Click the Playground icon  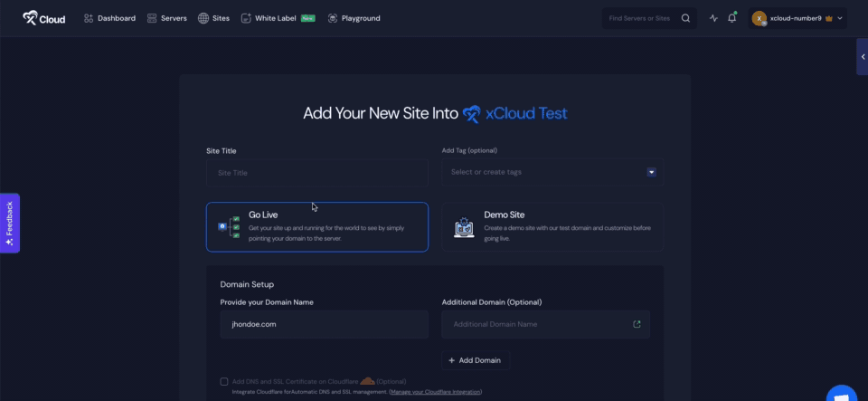(332, 18)
